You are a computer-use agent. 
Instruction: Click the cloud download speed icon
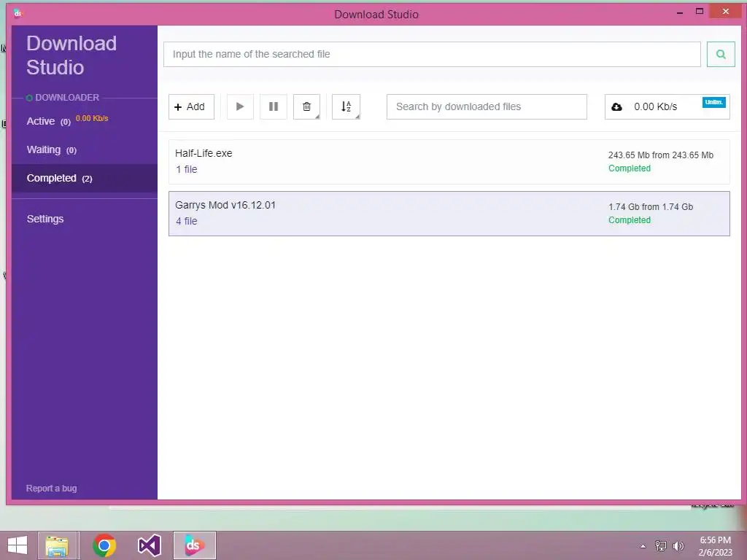click(x=616, y=106)
